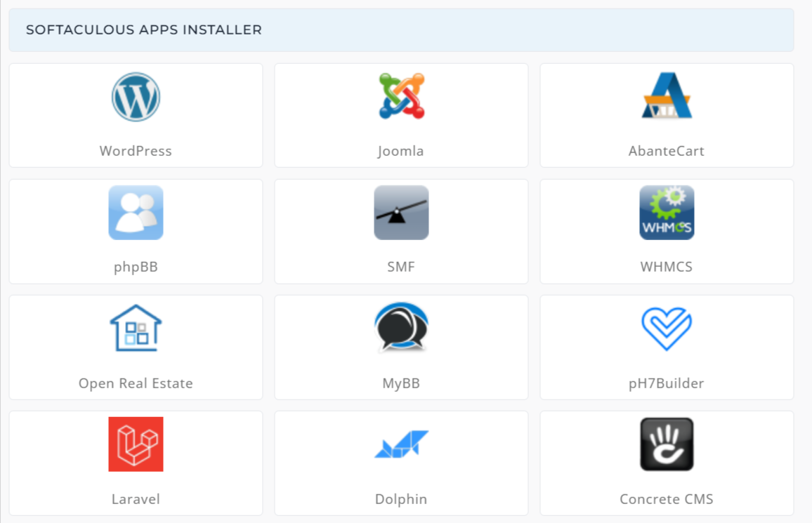
Task: Select the Dolphin app icon
Action: [401, 444]
